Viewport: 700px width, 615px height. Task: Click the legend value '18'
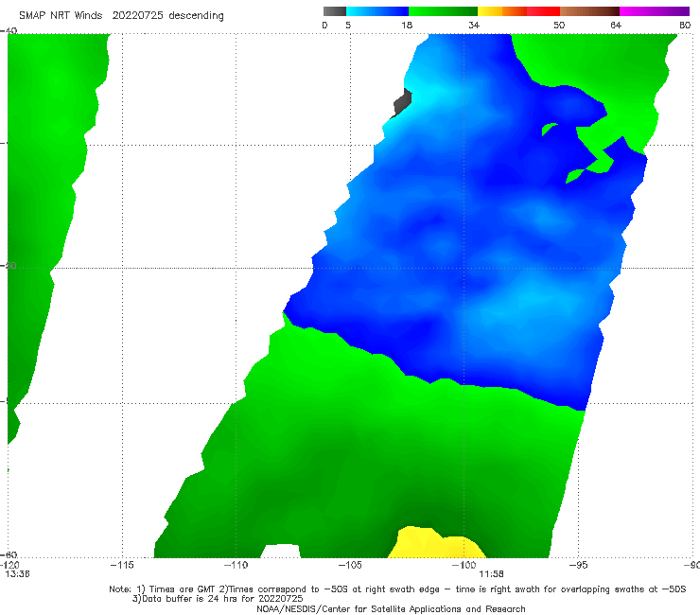[x=407, y=25]
